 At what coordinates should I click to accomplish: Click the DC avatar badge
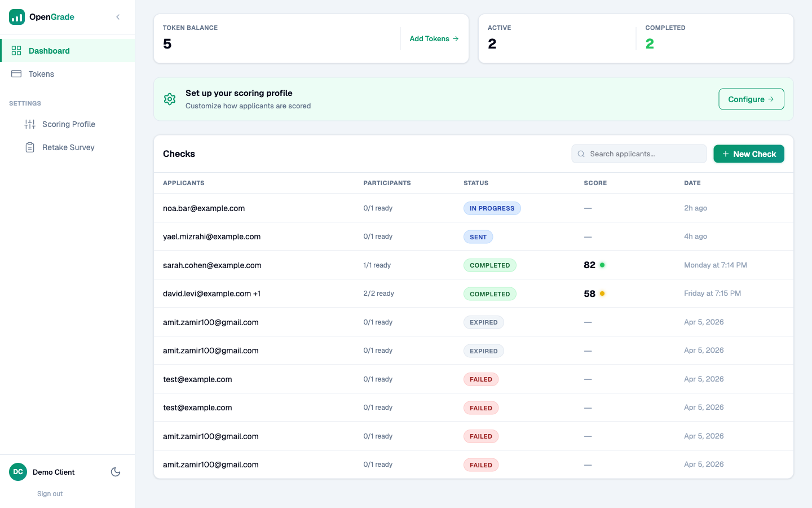pos(17,472)
